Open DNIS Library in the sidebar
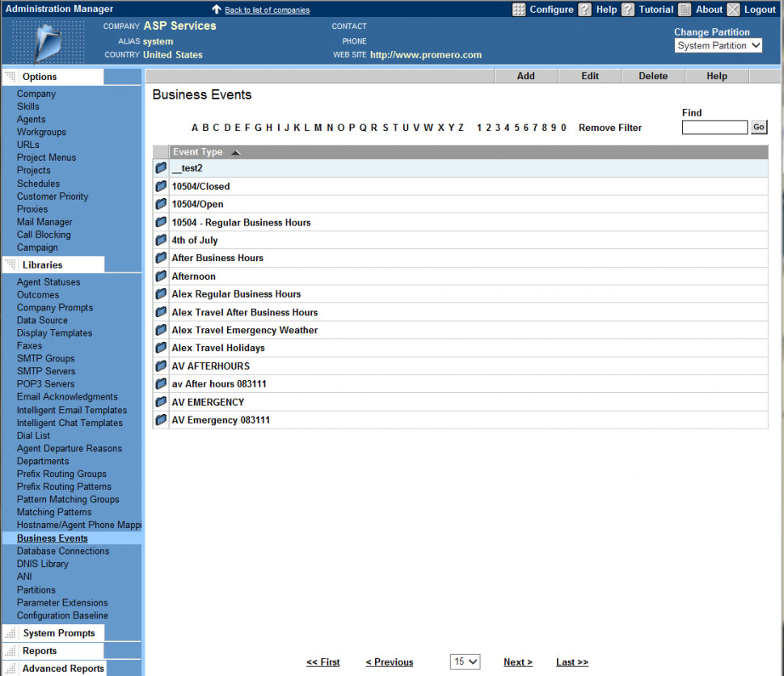 click(43, 564)
